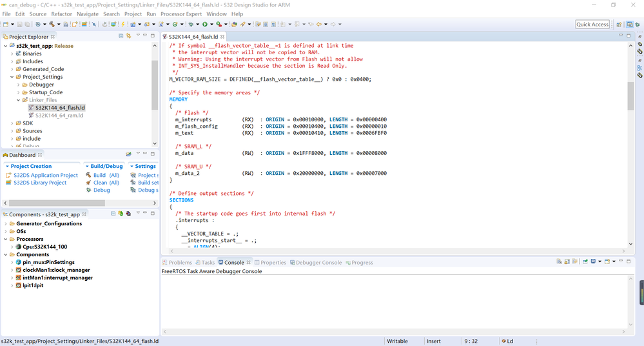Click the Outline view icon in right trim
This screenshot has height=346, width=644.
coord(639,68)
